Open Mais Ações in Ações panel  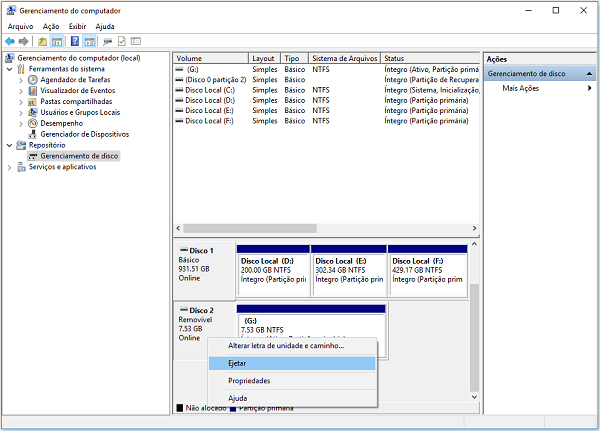pyautogui.click(x=523, y=89)
